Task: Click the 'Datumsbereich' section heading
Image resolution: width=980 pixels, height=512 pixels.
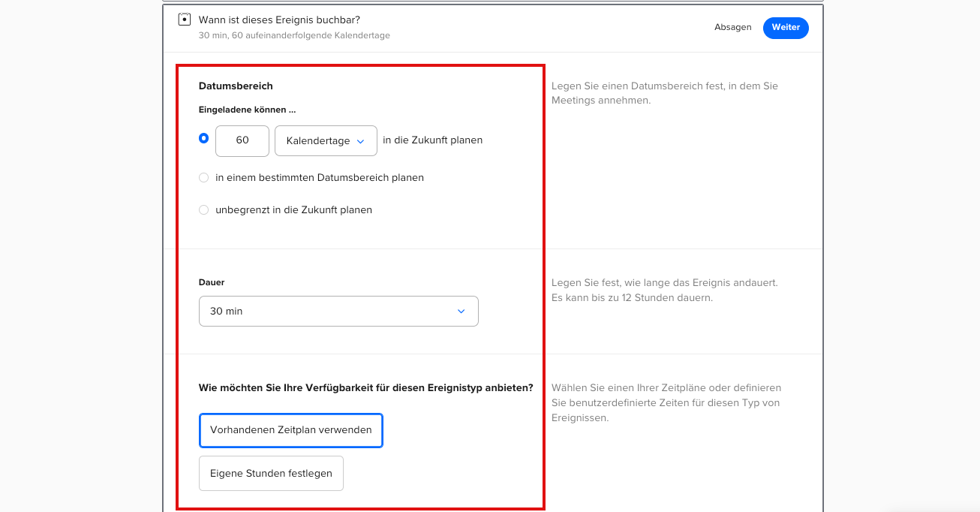Action: [x=236, y=86]
